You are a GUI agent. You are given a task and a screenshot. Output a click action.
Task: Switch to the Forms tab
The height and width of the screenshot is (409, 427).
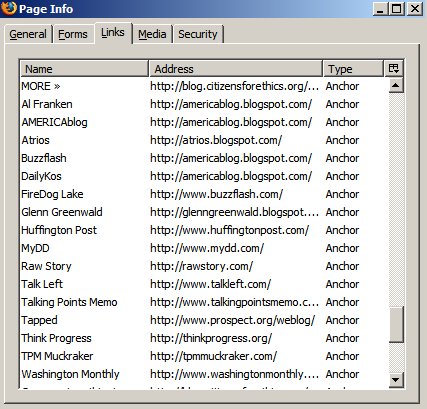73,34
